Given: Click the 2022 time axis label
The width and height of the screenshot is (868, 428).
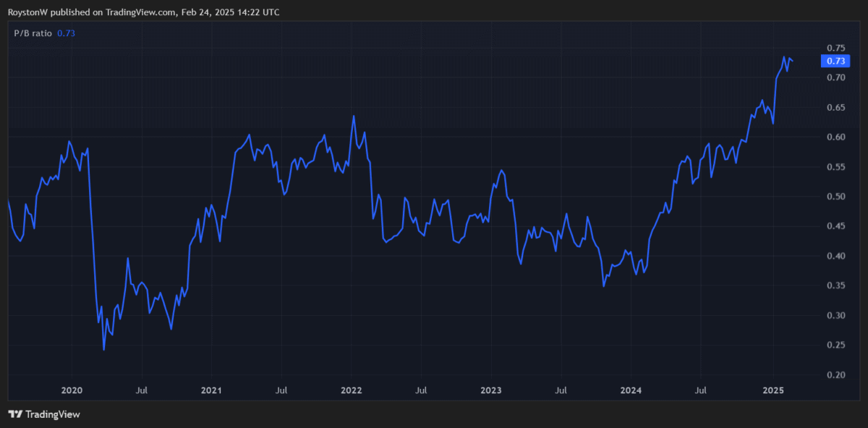Looking at the screenshot, I should tap(352, 390).
